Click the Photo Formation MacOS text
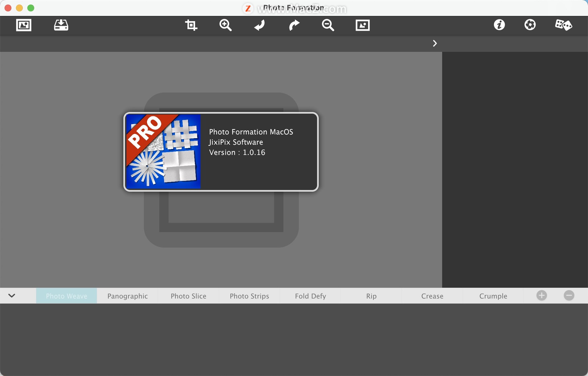588x376 pixels. (251, 132)
